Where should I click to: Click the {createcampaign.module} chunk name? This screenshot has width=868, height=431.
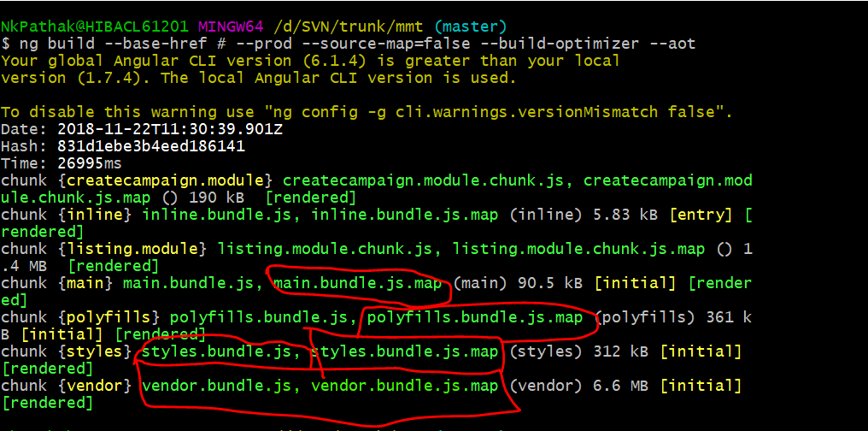165,180
